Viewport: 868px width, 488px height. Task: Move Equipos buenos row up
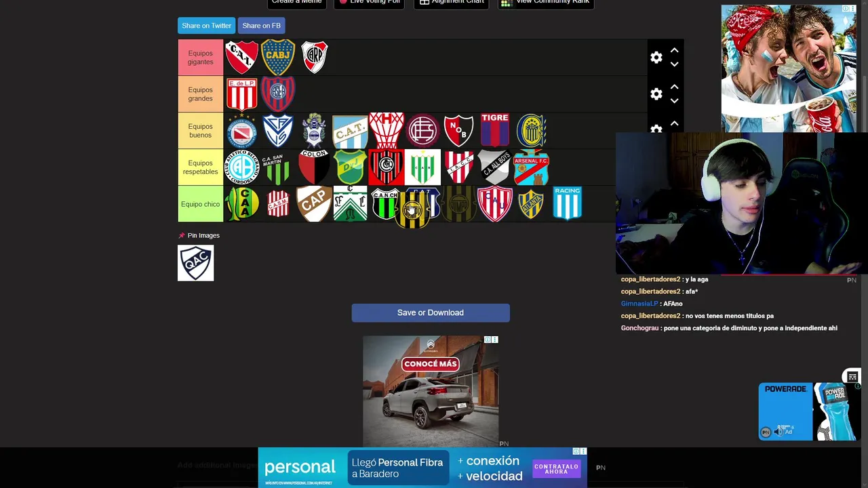point(674,124)
